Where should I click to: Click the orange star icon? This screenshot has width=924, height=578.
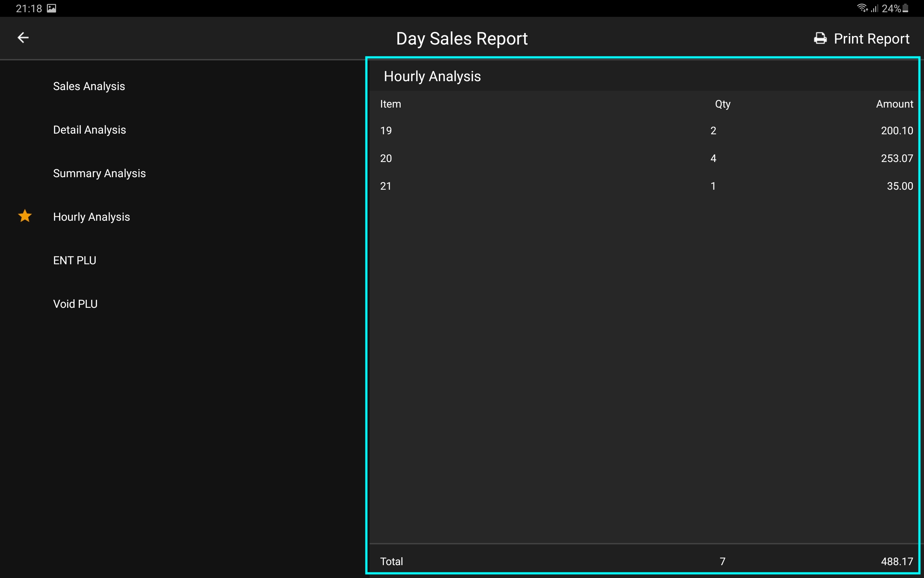(25, 216)
